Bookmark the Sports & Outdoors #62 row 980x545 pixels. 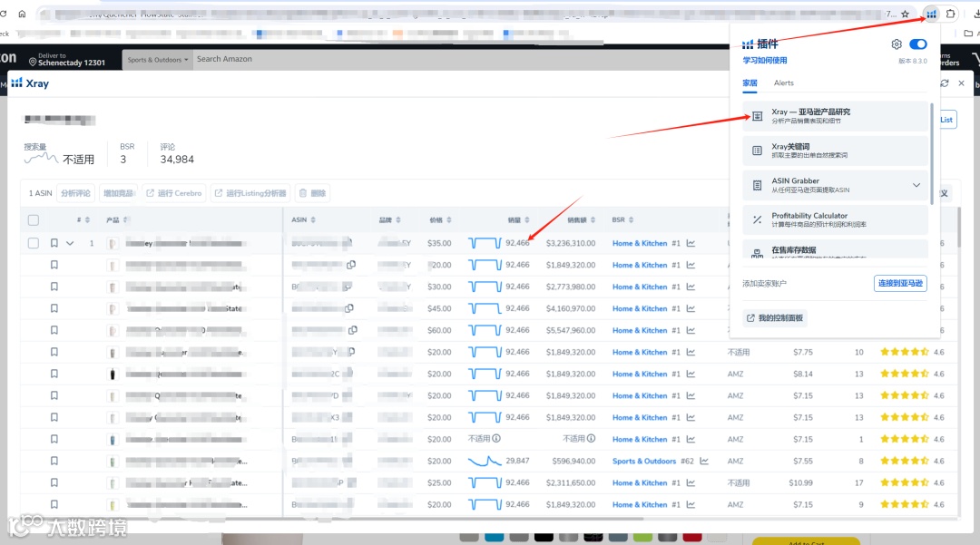[x=54, y=461]
